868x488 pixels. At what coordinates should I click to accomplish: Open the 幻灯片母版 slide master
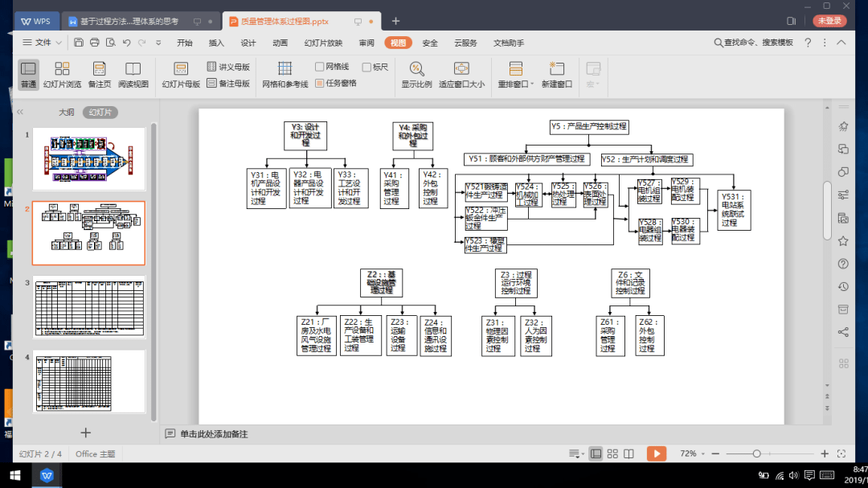pos(181,74)
